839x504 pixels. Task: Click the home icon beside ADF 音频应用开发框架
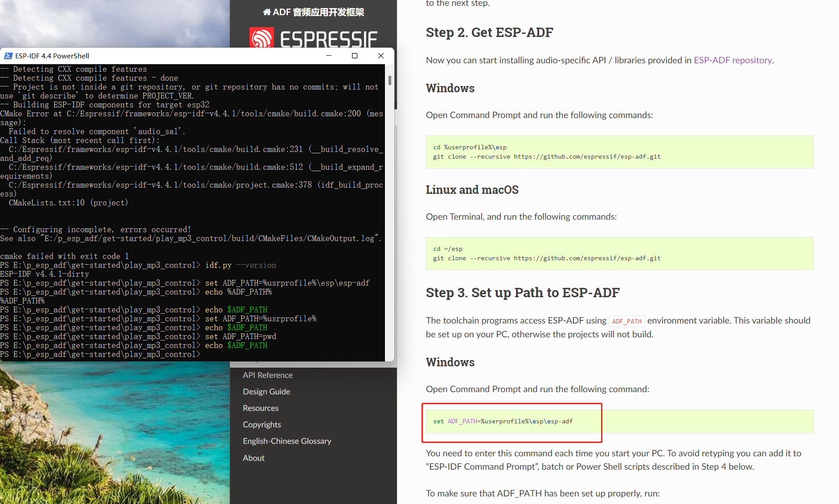(x=266, y=12)
